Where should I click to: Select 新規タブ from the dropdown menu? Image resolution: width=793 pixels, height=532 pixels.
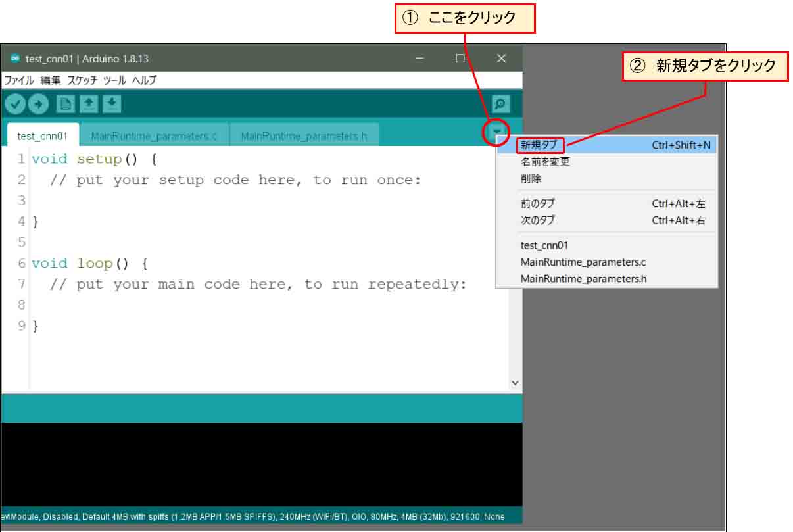point(539,145)
